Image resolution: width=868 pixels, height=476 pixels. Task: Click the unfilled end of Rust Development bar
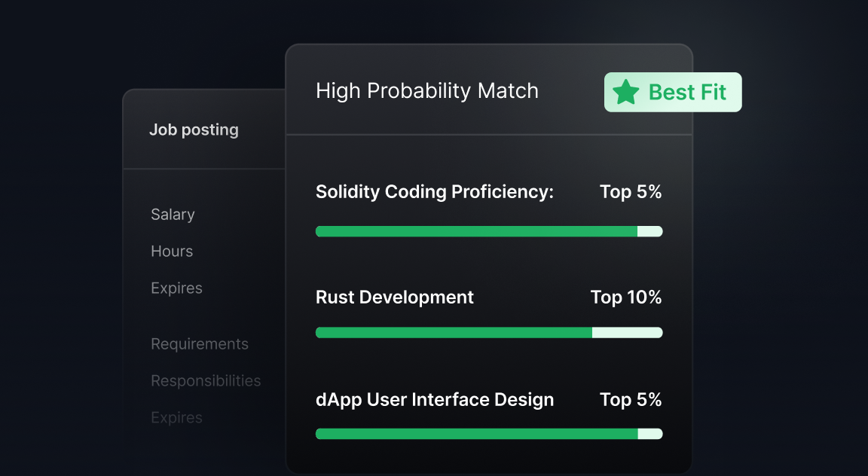click(x=627, y=332)
